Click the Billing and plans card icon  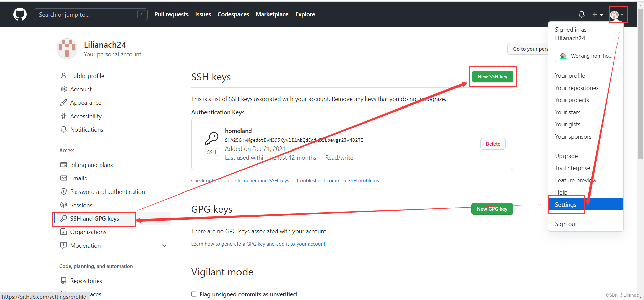coord(64,165)
